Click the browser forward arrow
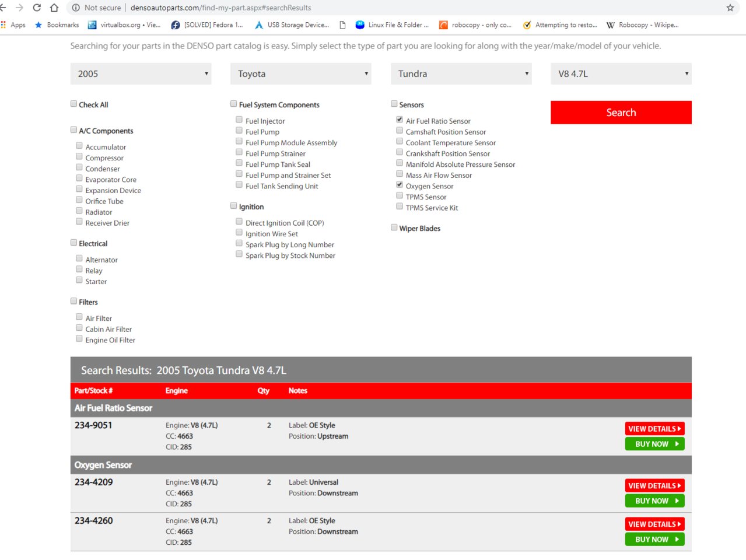 pyautogui.click(x=19, y=8)
